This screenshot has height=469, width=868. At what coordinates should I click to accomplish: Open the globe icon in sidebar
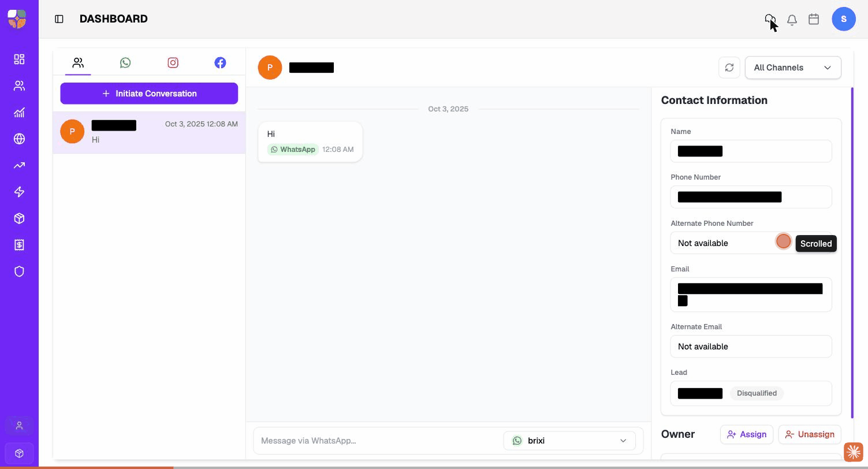[x=19, y=139]
